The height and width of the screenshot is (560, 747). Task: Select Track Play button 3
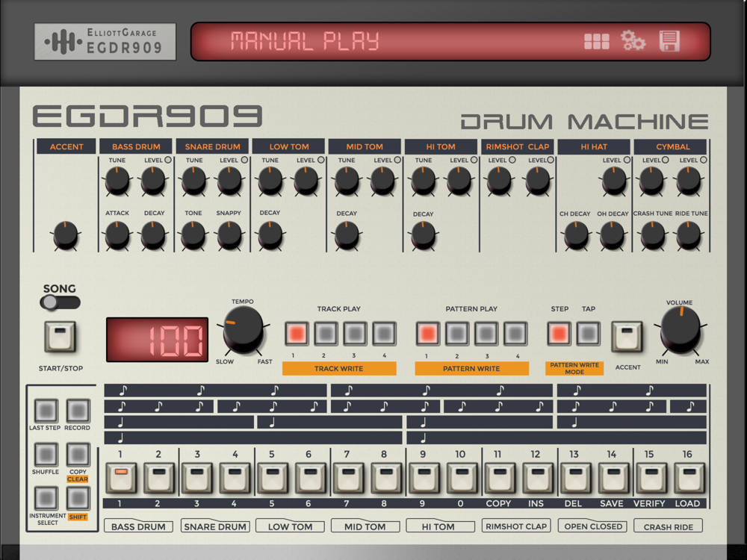(355, 333)
